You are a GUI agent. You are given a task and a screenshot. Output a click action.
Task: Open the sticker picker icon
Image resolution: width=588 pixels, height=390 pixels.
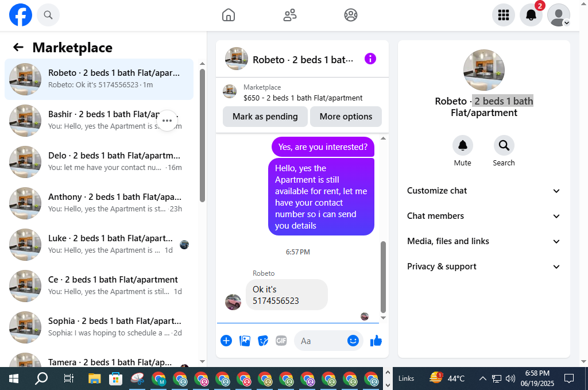coord(263,341)
